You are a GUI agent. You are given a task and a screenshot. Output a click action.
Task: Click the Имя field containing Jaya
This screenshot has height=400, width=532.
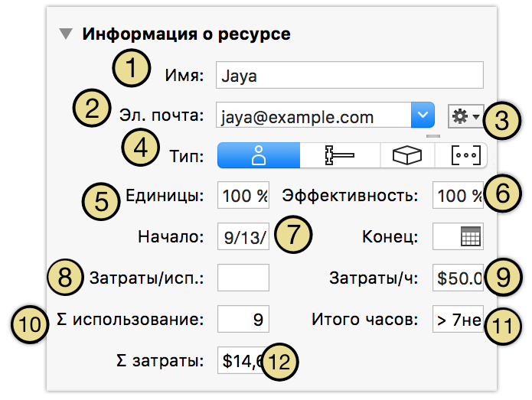350,75
